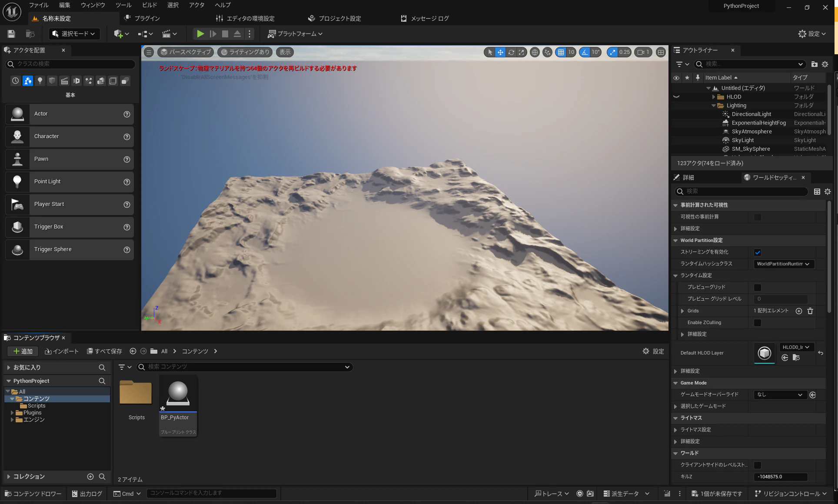Screen dimensions: 838x504
Task: Click インポート button in Content Browser
Action: coord(62,351)
